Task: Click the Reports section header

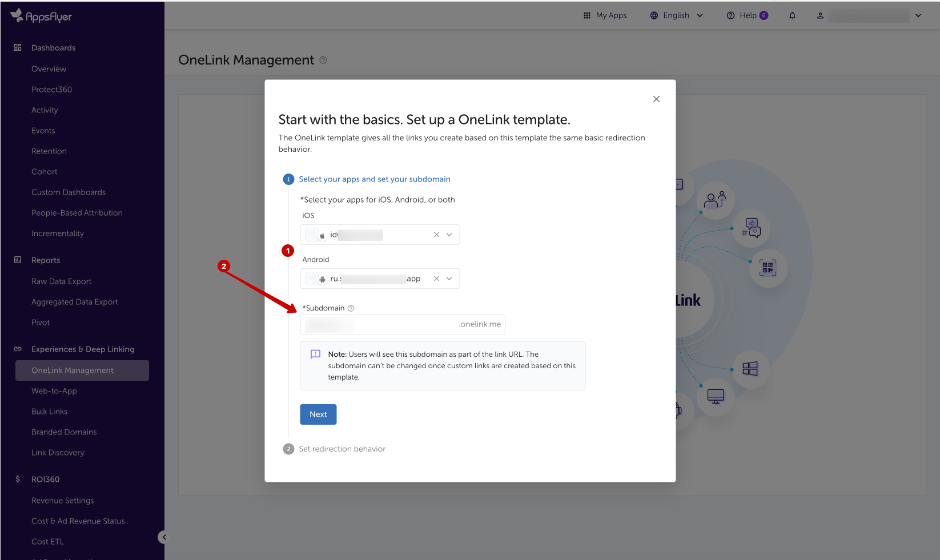Action: (46, 260)
